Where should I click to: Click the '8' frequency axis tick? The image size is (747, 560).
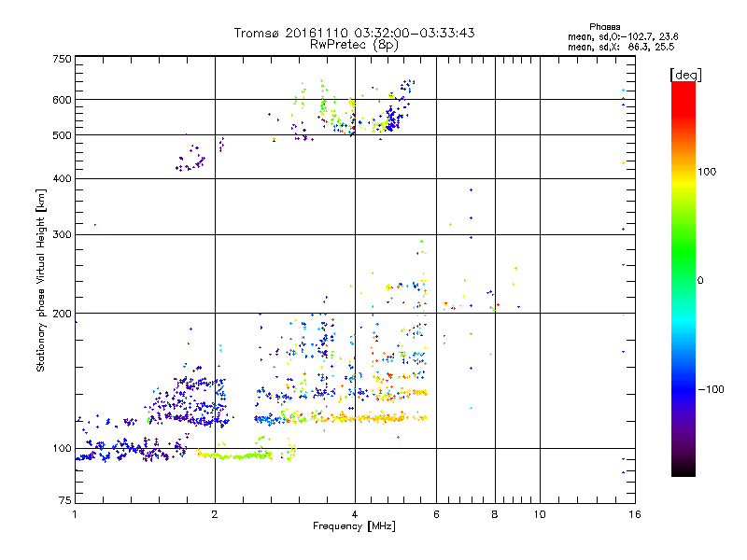(495, 514)
